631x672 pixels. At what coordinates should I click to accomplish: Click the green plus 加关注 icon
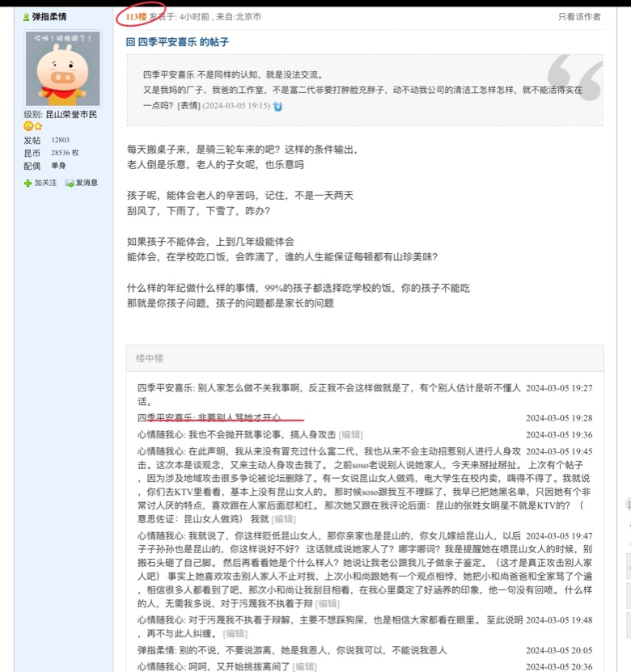28,184
